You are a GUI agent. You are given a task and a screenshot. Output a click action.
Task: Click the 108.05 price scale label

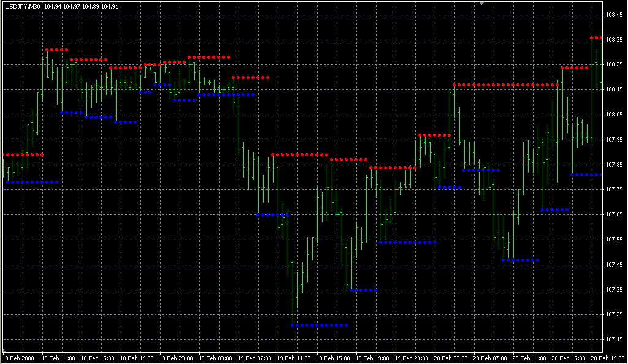[x=614, y=115]
